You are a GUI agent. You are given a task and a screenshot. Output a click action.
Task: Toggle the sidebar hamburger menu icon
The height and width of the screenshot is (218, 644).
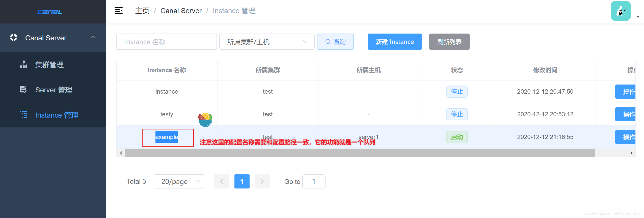click(119, 11)
